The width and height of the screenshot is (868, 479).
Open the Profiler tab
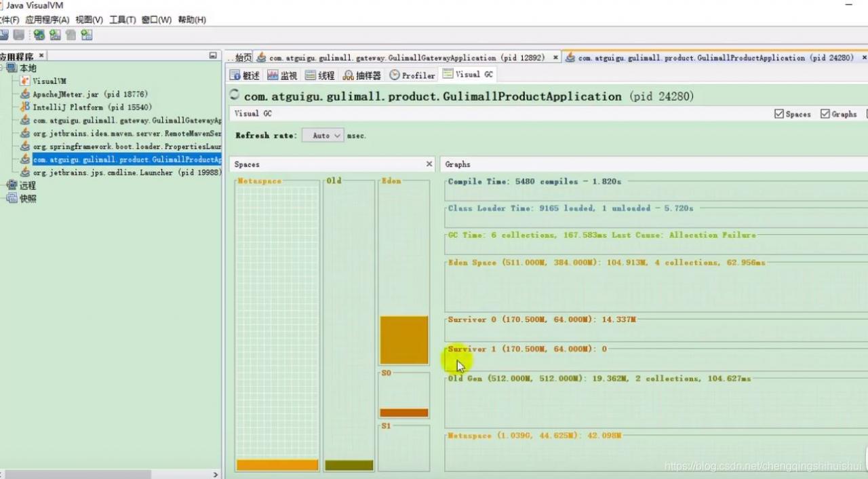coord(412,75)
